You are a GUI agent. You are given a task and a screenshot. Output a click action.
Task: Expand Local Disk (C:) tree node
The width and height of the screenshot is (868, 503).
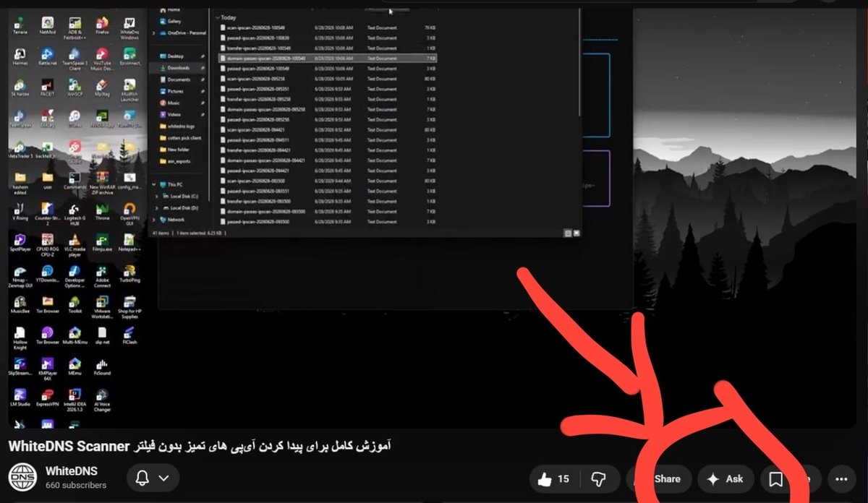(x=157, y=196)
